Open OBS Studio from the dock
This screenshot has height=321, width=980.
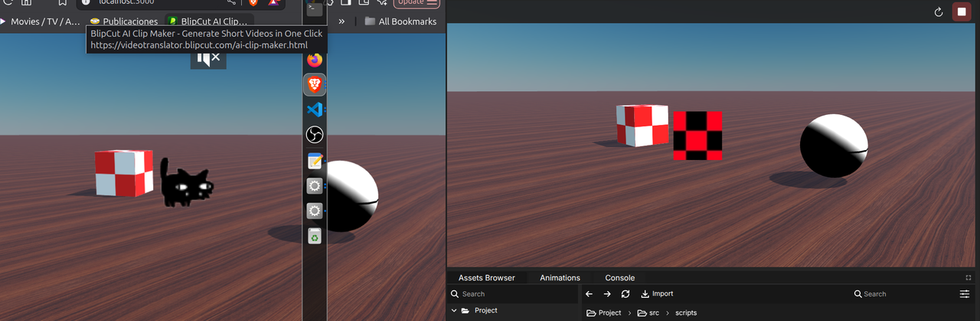point(315,135)
